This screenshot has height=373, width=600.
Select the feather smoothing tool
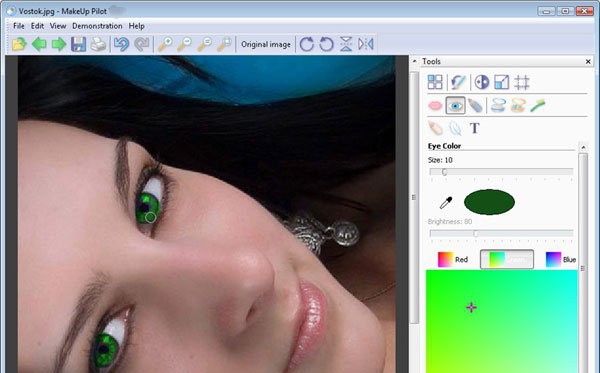[455, 128]
